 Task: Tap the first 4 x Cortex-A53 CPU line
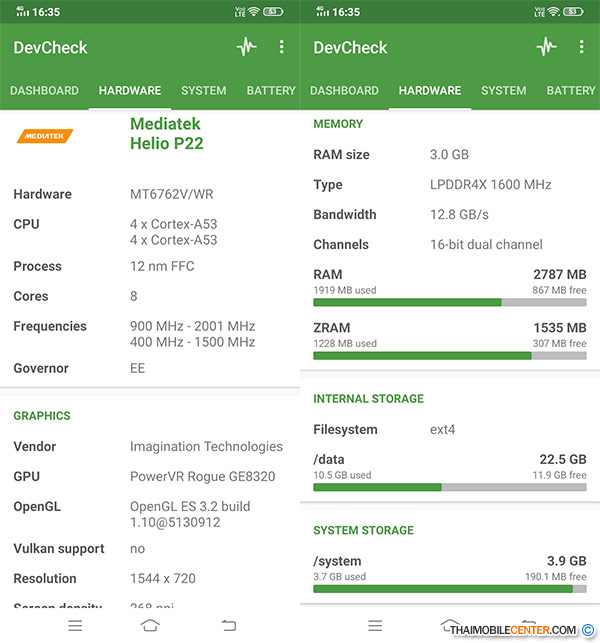click(173, 224)
